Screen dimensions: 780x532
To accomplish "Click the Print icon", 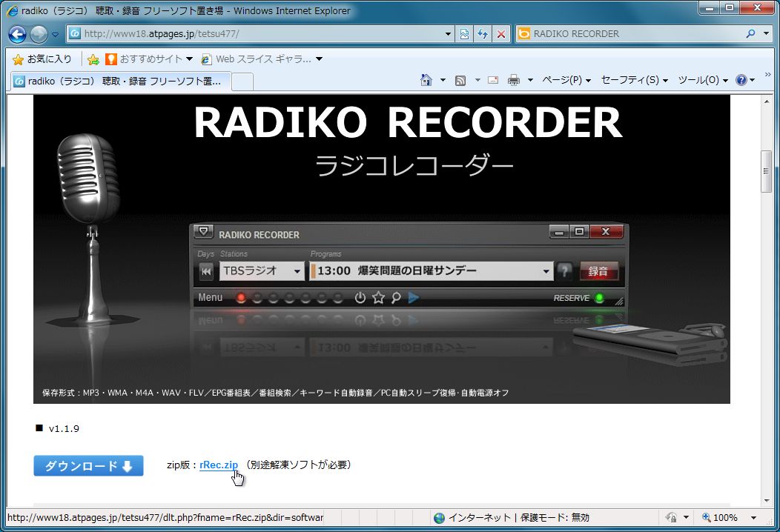I will click(514, 80).
